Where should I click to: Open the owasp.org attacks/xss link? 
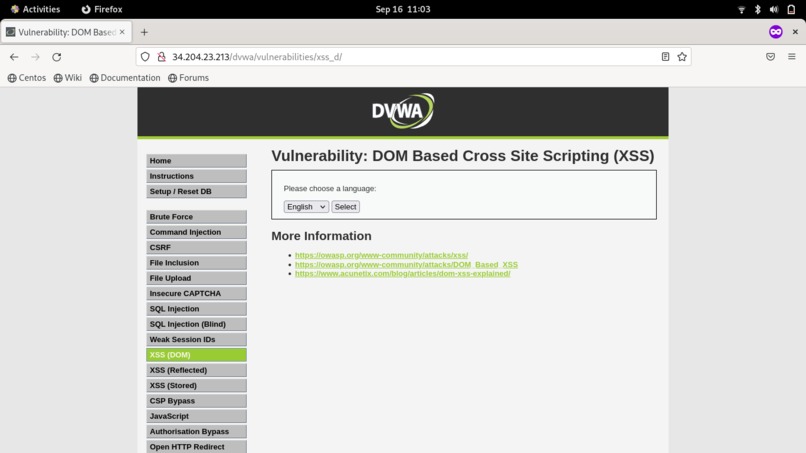pos(381,255)
